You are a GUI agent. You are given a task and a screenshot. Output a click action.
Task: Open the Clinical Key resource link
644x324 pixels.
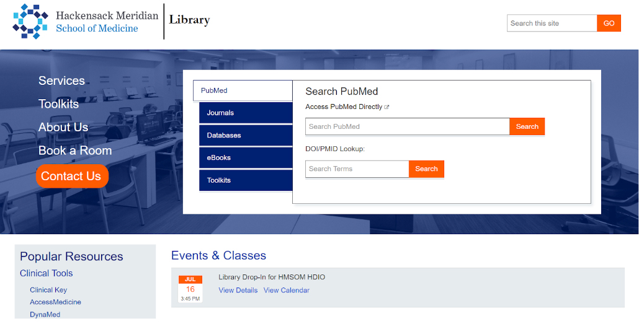[x=48, y=290]
